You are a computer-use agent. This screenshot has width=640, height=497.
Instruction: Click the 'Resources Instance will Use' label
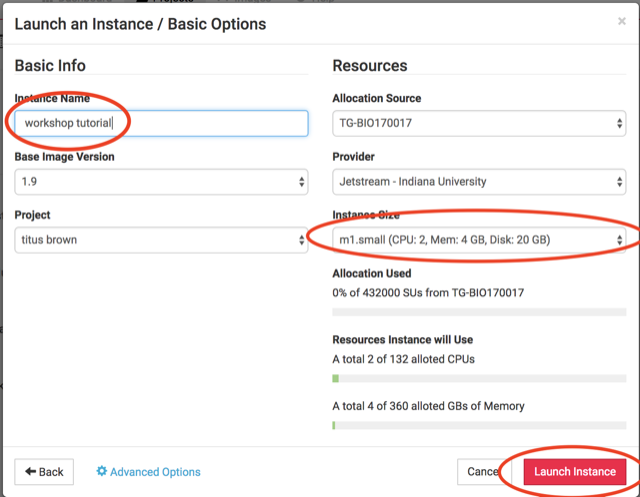tap(402, 339)
